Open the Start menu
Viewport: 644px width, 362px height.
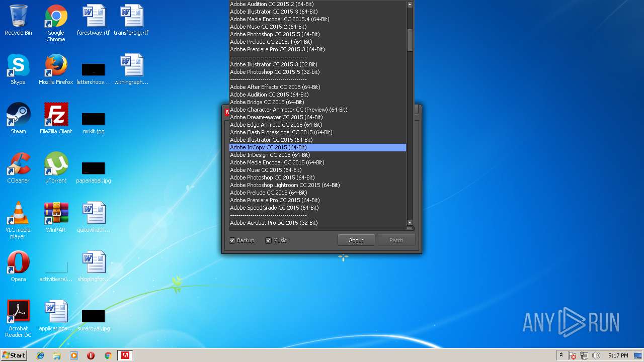click(x=14, y=355)
